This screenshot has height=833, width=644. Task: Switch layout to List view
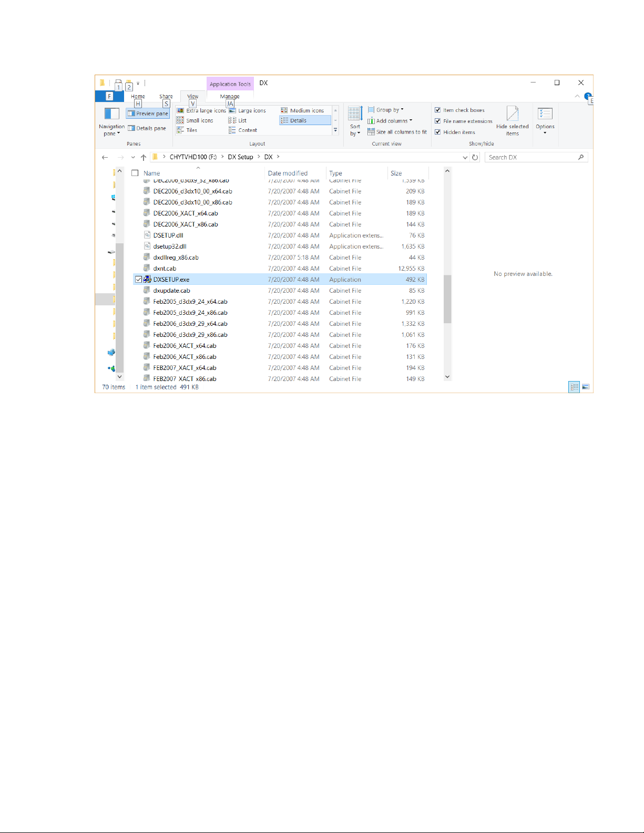click(238, 120)
